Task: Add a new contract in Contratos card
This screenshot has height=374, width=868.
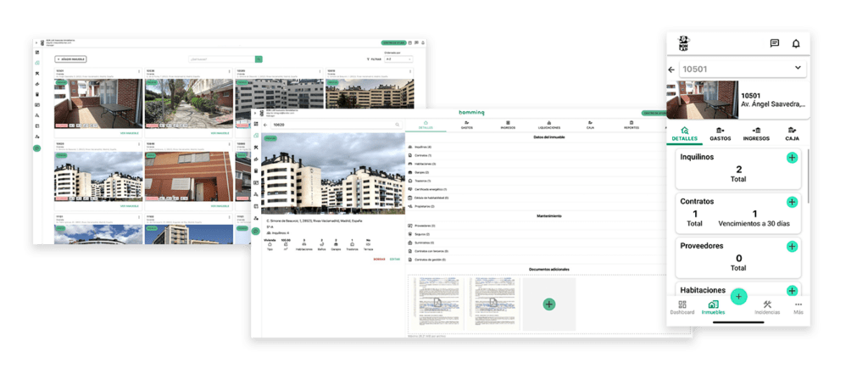Action: 793,202
